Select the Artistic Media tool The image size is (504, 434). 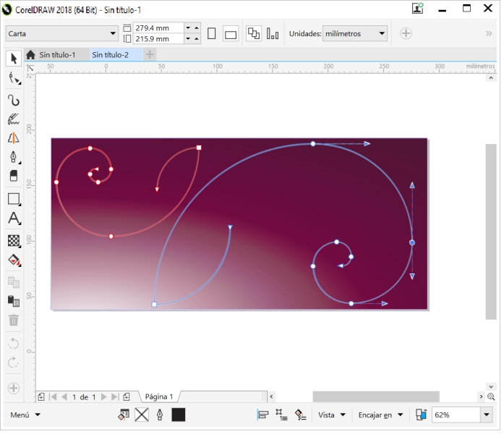point(13,119)
